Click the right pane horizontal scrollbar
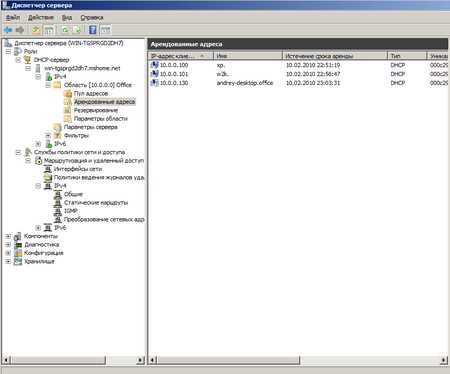 [x=298, y=360]
